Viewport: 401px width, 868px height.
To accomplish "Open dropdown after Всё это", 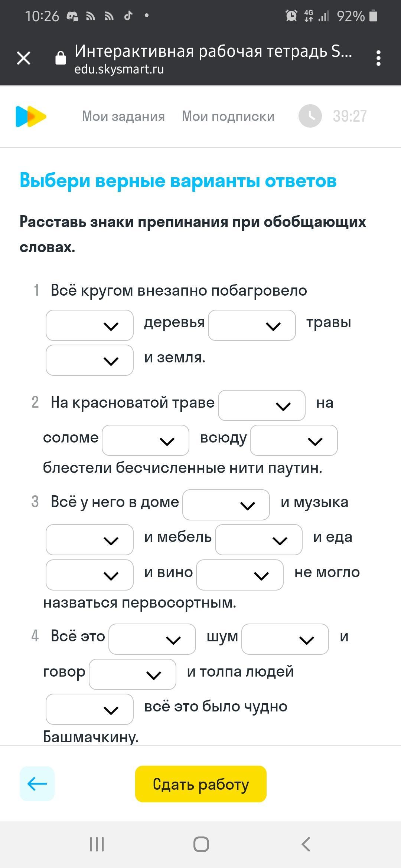I will (152, 639).
